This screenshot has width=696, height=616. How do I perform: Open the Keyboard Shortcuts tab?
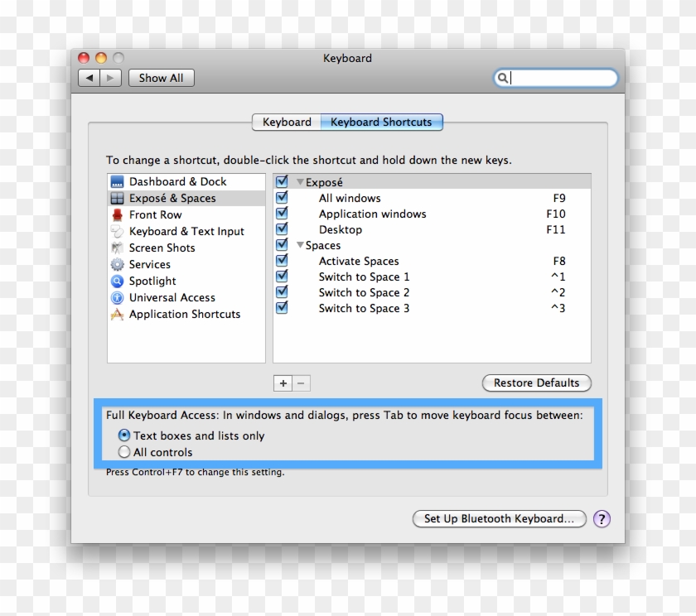[x=382, y=122]
